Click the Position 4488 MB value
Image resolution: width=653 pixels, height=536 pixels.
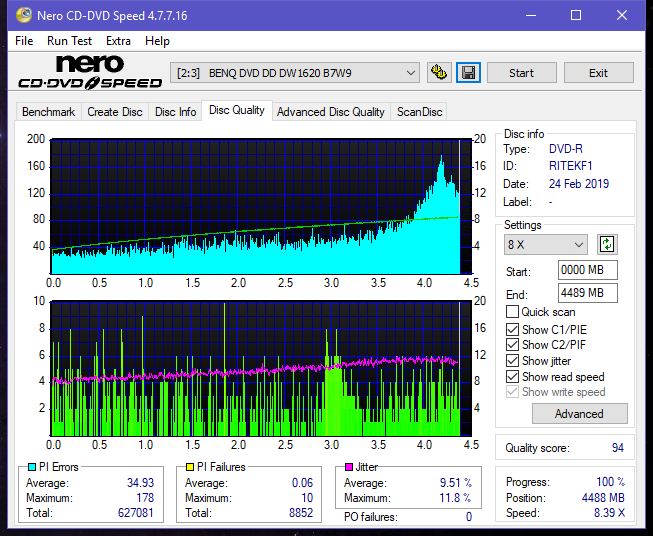pyautogui.click(x=603, y=498)
